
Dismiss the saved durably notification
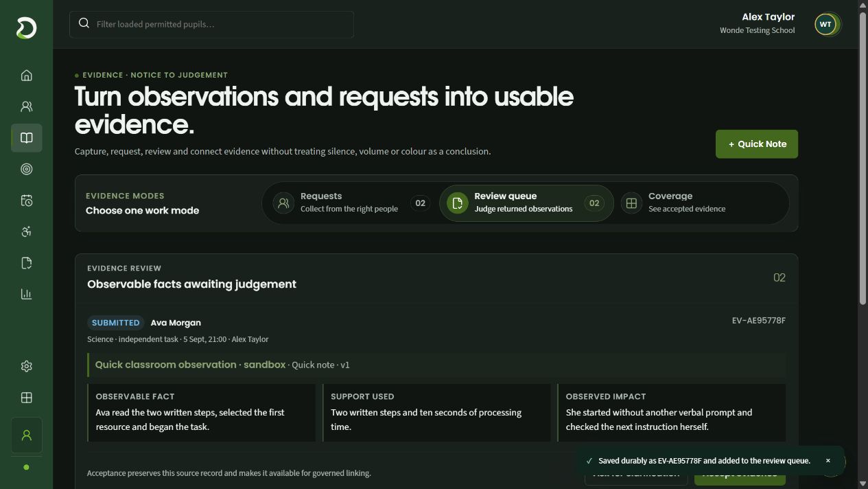[828, 461]
